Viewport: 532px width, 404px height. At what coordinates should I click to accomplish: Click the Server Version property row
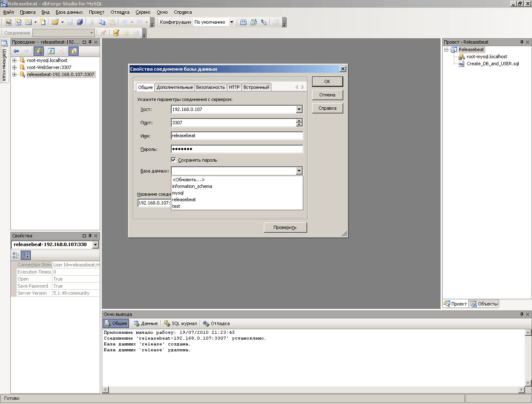[55, 293]
